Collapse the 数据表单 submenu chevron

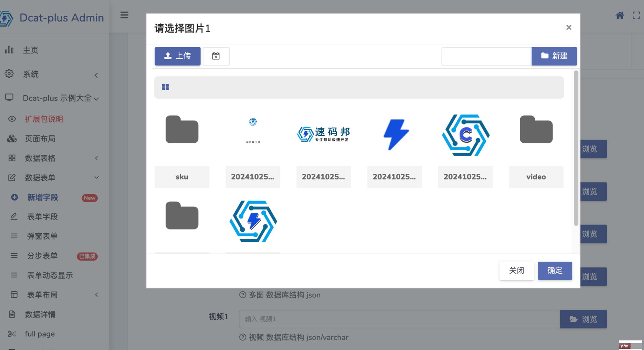[x=96, y=178]
